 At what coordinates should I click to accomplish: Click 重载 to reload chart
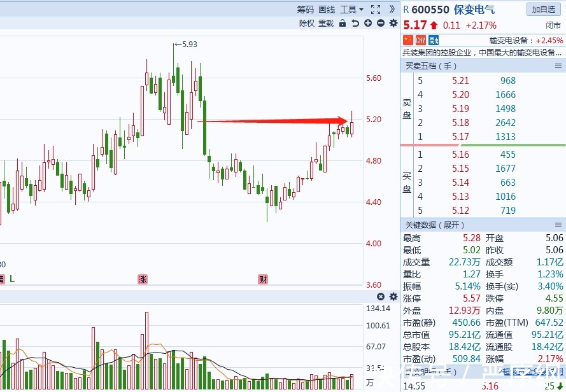[326, 24]
